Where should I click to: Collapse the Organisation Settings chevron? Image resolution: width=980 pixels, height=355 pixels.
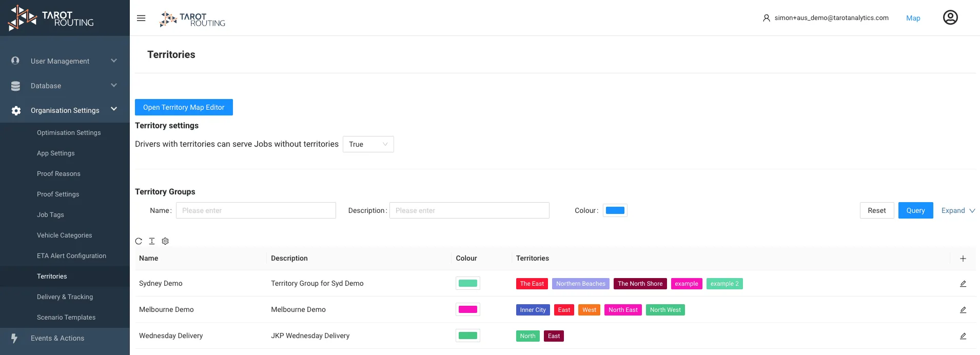point(114,109)
